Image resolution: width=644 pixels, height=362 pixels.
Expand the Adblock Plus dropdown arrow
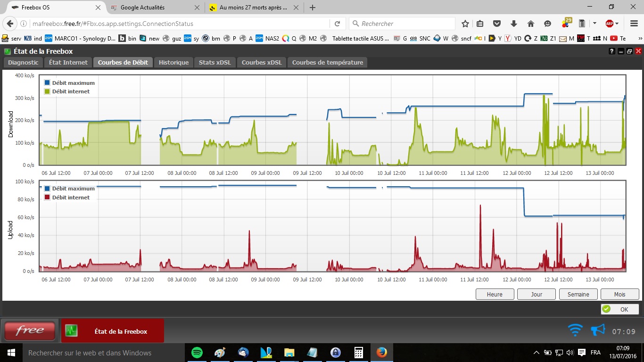point(618,24)
